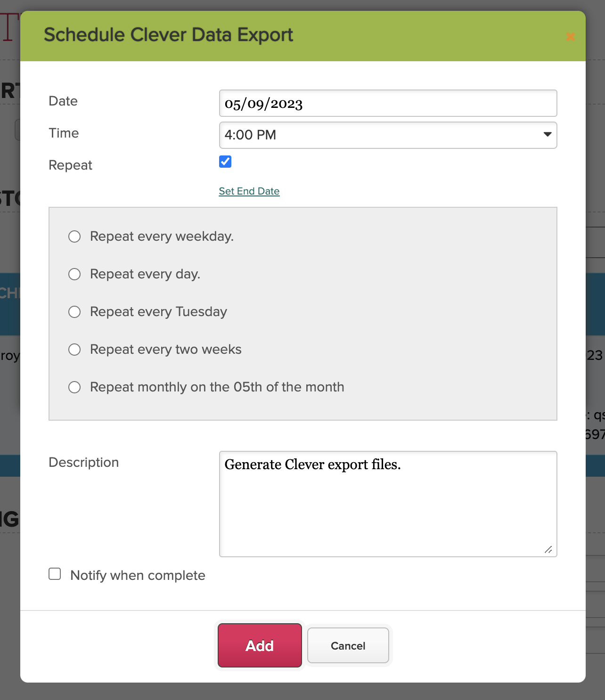Choose Repeat every two weeks option
Image resolution: width=605 pixels, height=700 pixels.
(x=74, y=350)
